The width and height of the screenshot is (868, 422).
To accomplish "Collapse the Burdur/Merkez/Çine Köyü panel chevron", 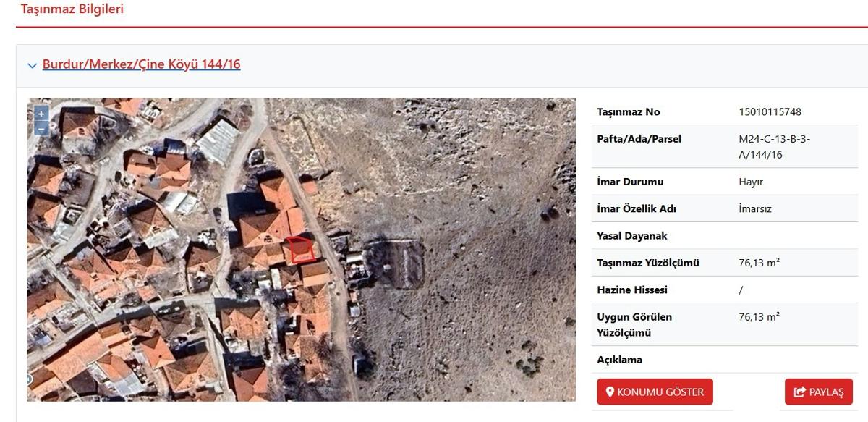I will [x=32, y=66].
